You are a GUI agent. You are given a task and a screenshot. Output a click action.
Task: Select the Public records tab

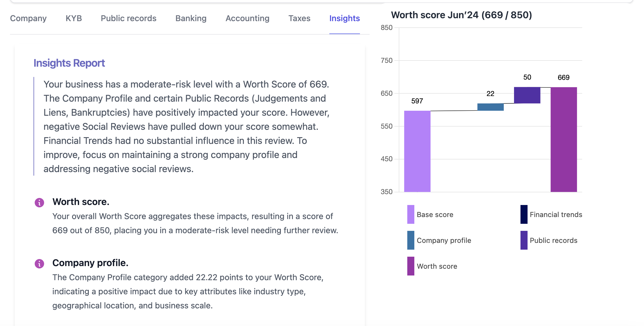128,18
